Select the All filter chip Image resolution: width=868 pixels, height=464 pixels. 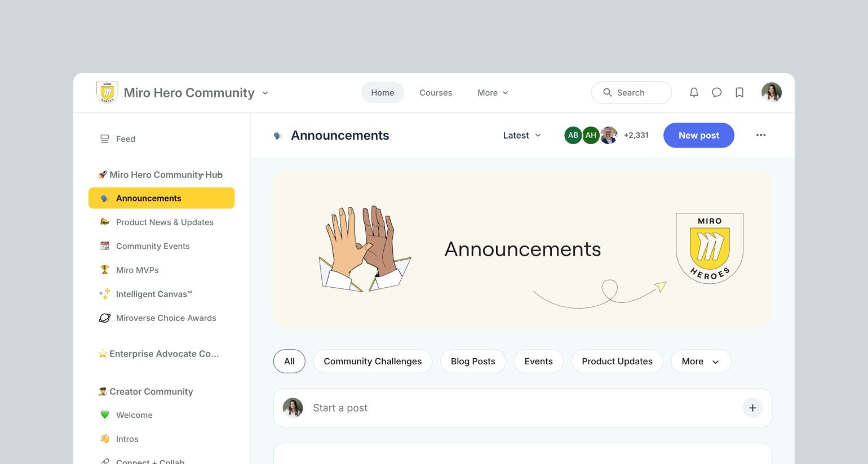[x=289, y=361]
